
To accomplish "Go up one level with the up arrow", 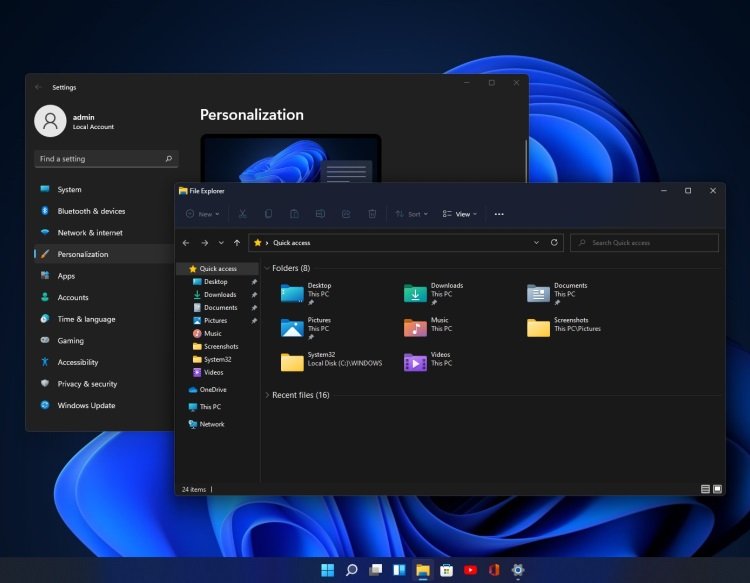I will click(237, 243).
